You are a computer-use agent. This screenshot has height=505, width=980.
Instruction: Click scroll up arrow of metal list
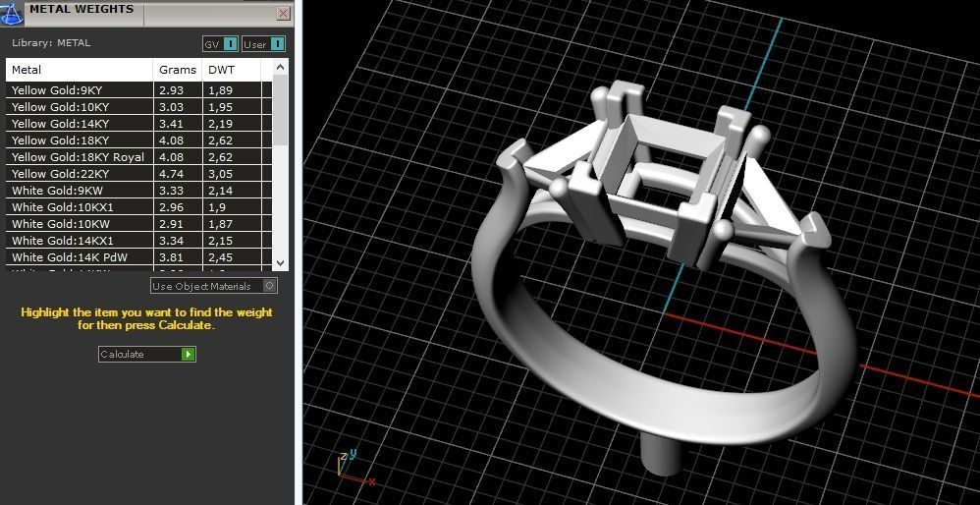tap(281, 66)
